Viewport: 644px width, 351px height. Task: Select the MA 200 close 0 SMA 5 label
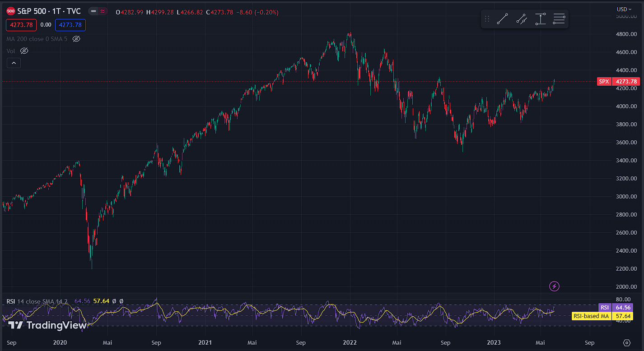(37, 39)
